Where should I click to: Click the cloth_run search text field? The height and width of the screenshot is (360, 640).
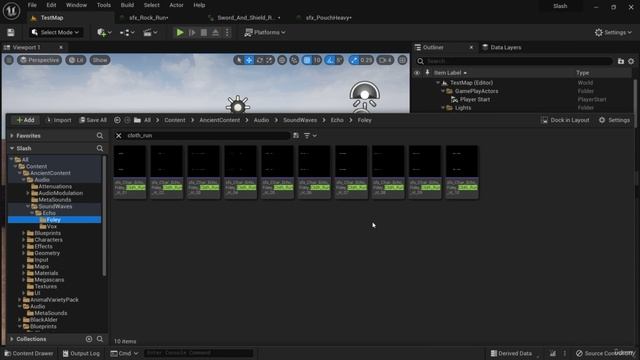point(206,136)
